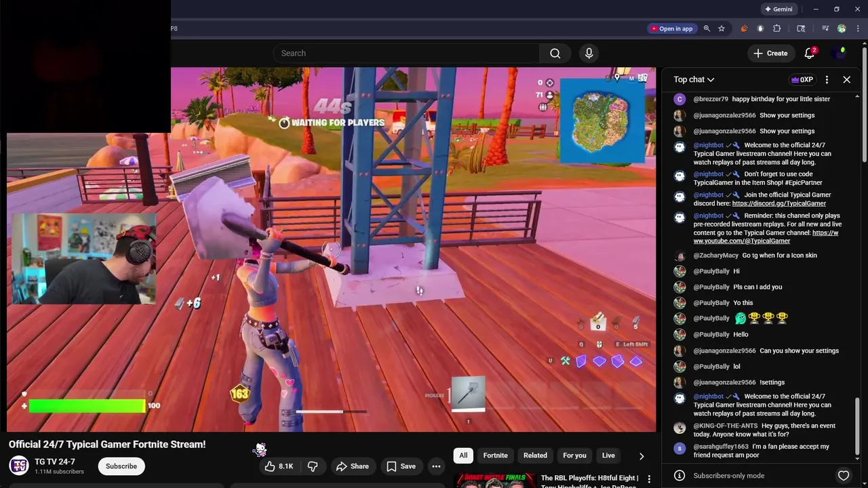The height and width of the screenshot is (488, 868).
Task: Click Open in app in address bar
Action: 672,28
